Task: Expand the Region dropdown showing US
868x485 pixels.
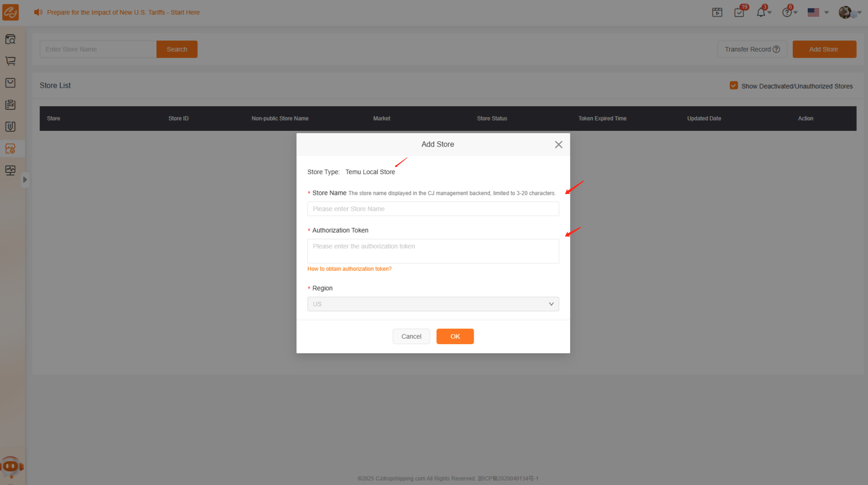Action: pyautogui.click(x=433, y=304)
